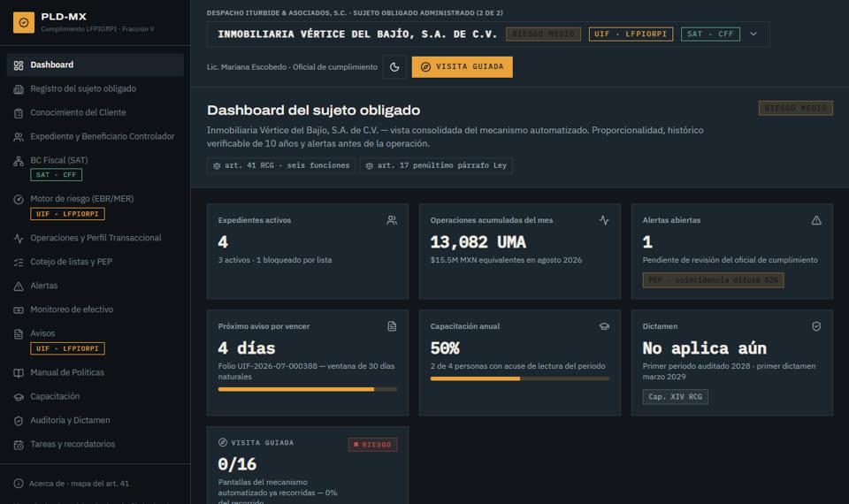The height and width of the screenshot is (504, 849).
Task: Click the info icon beside Acerca de
Action: 19,484
